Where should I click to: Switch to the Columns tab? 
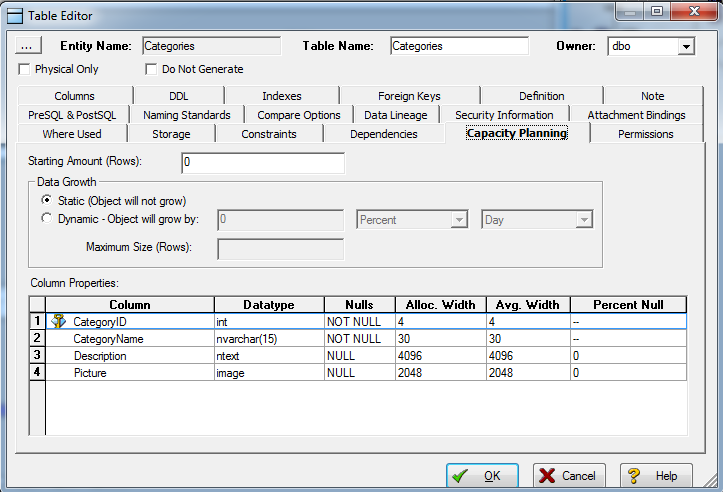[x=75, y=96]
